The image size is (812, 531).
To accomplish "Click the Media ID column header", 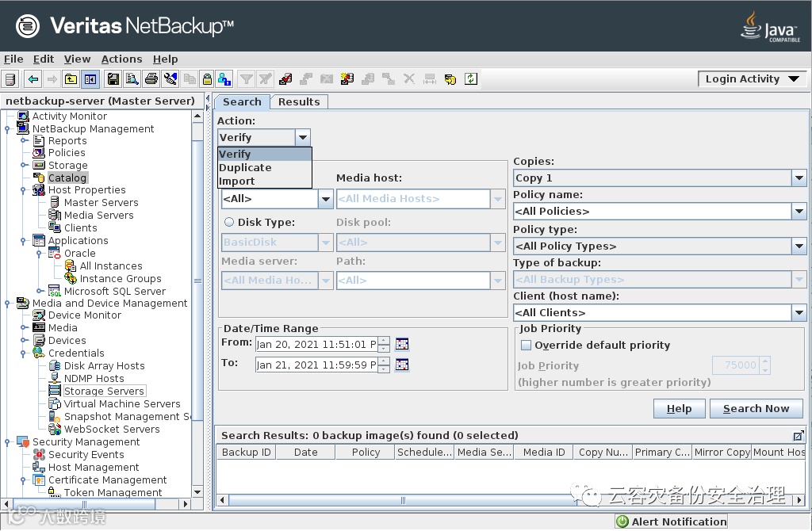I will click(x=544, y=453).
